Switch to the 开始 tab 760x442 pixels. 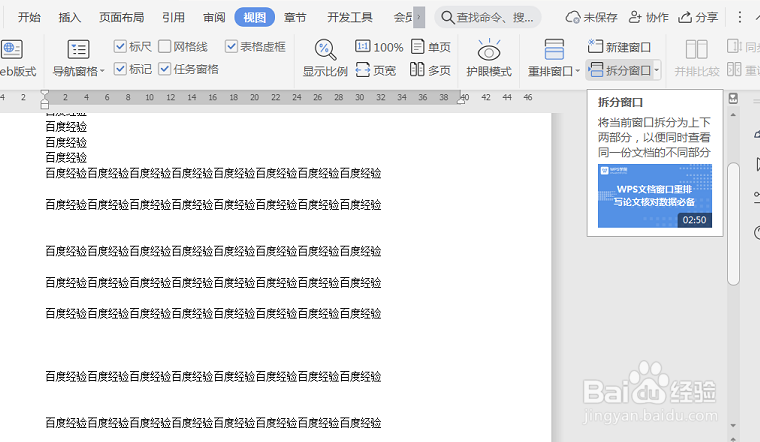[x=29, y=17]
